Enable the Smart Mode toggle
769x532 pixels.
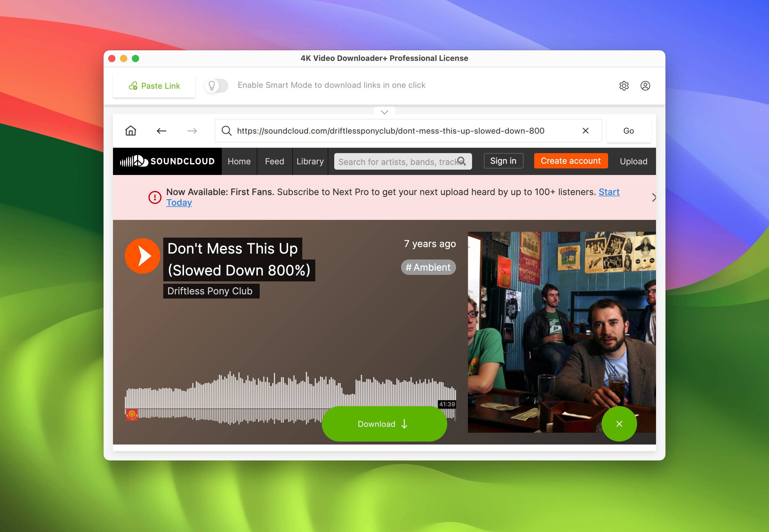point(217,86)
